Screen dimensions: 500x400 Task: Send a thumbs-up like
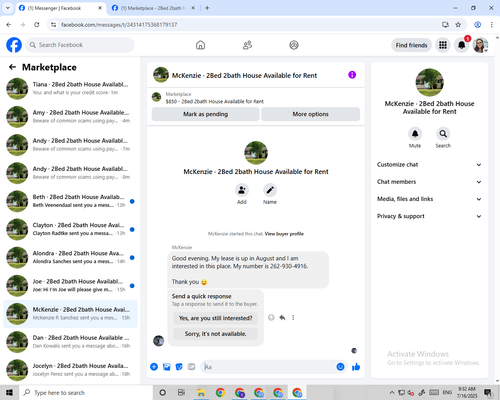356,367
